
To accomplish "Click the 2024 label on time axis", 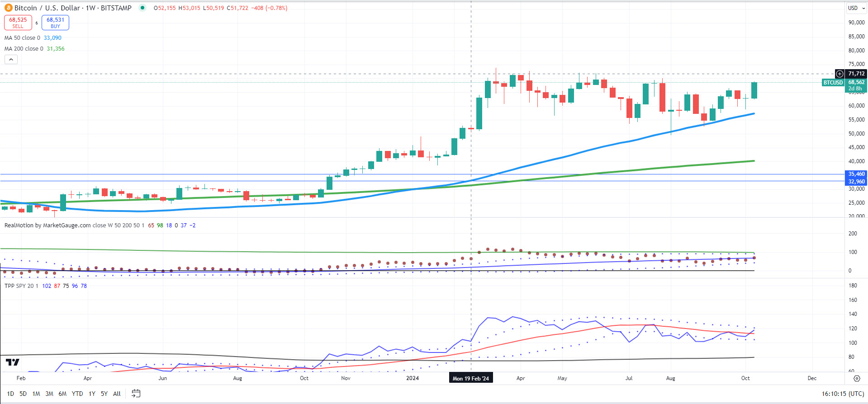I will point(413,378).
